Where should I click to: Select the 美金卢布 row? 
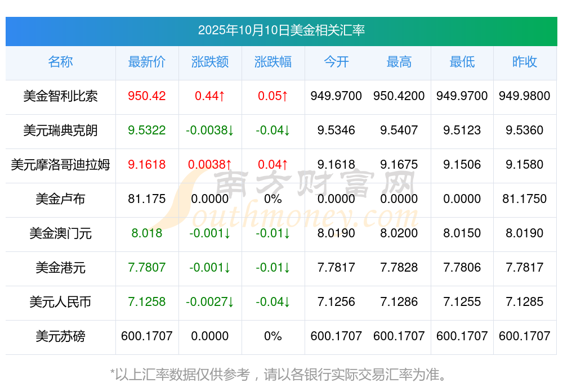tap(60, 200)
